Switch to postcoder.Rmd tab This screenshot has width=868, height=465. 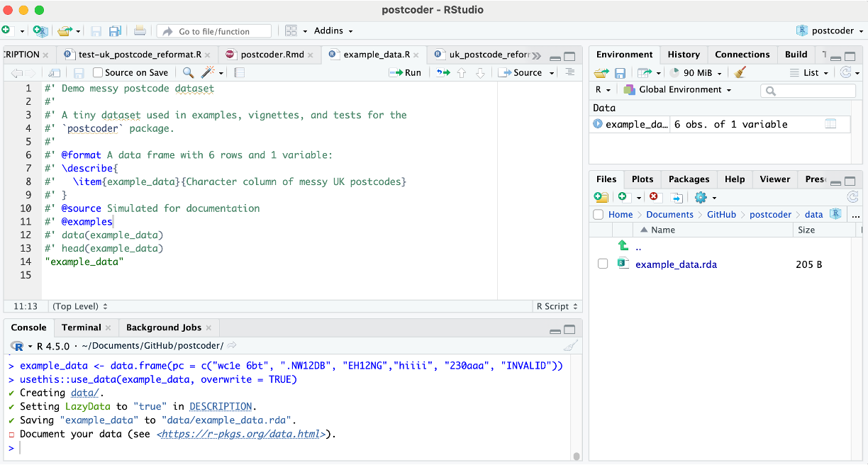pos(273,54)
